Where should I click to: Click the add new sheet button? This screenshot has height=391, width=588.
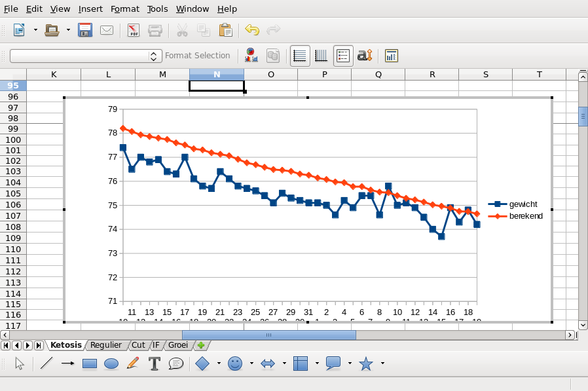pos(201,345)
